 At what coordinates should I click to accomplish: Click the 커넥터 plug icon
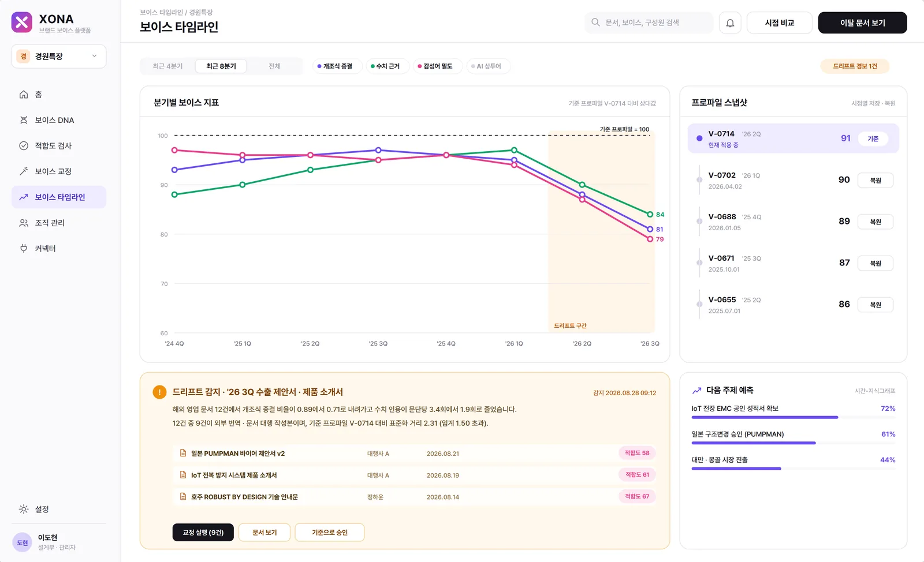coord(24,249)
